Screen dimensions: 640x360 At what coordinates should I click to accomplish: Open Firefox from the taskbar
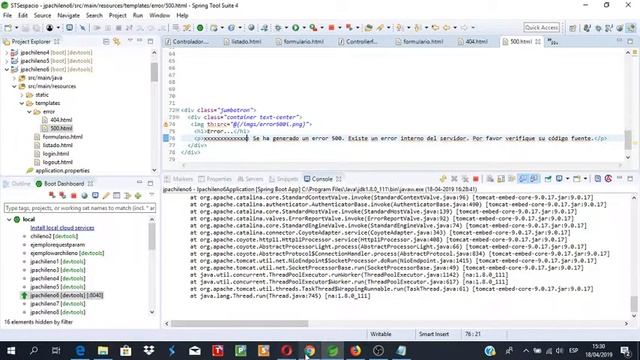(356, 351)
